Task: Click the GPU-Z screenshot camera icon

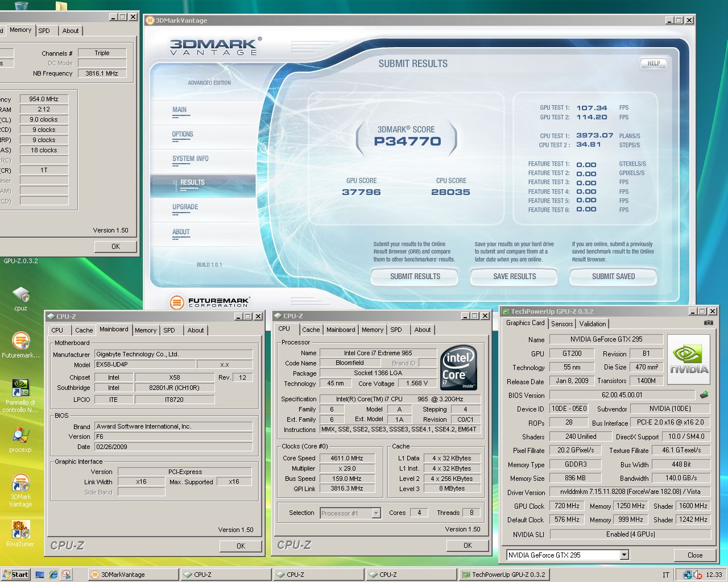Action: 708,323
